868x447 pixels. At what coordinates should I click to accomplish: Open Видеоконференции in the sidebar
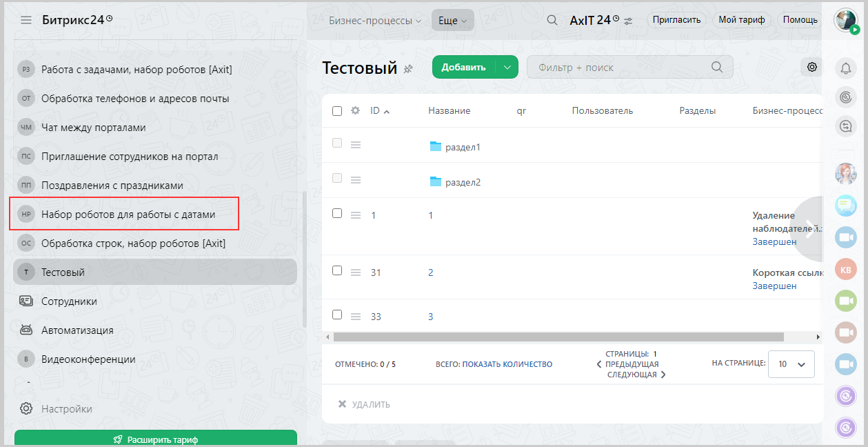click(x=155, y=359)
